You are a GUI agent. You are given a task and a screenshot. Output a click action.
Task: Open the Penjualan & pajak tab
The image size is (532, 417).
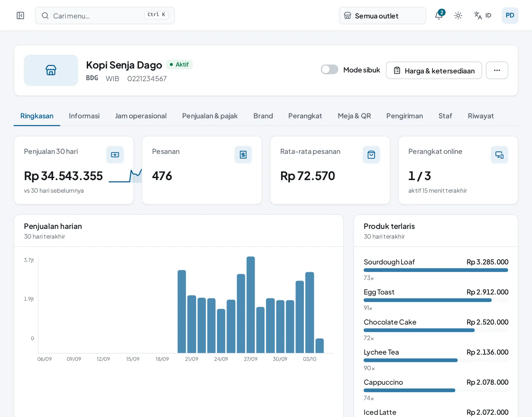click(x=210, y=116)
